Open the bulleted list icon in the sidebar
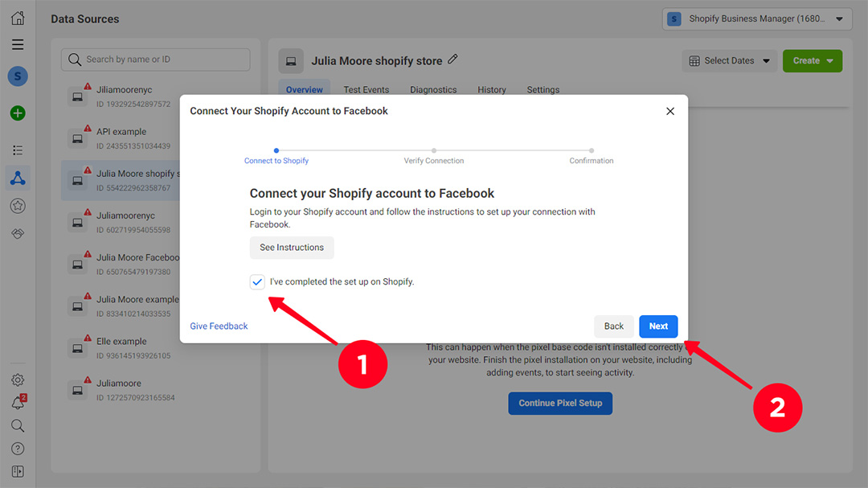The width and height of the screenshot is (868, 488). tap(18, 150)
